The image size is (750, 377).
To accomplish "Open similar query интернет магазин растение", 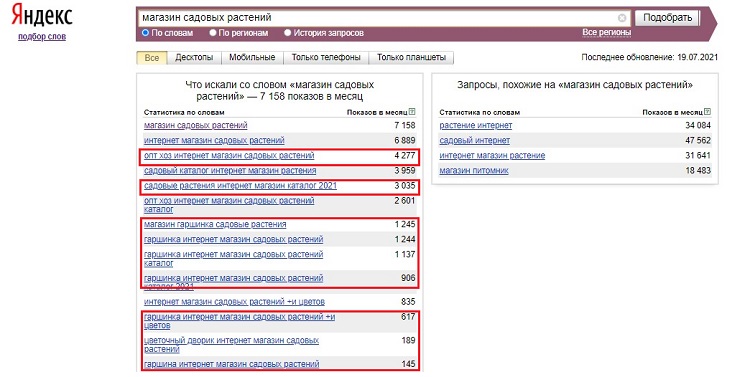I will (492, 156).
